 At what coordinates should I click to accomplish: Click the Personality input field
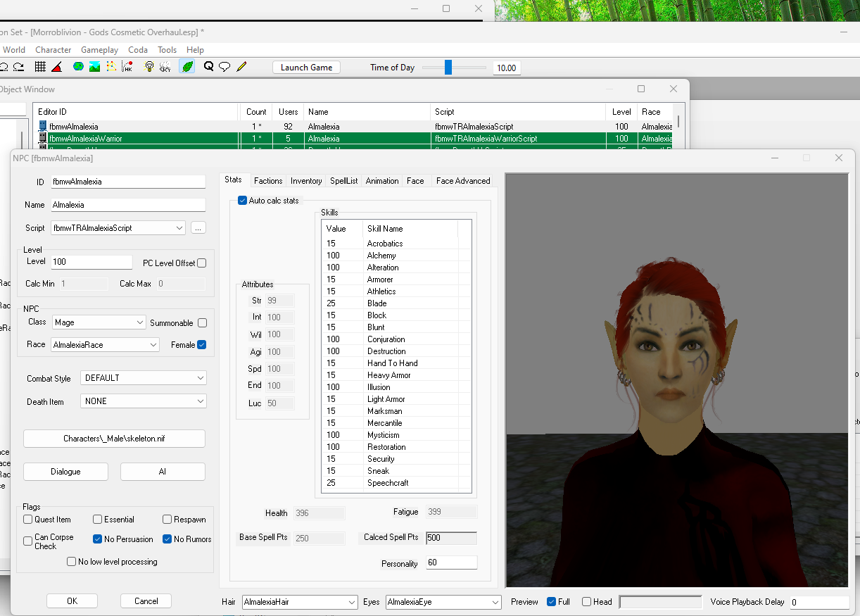[x=451, y=563]
